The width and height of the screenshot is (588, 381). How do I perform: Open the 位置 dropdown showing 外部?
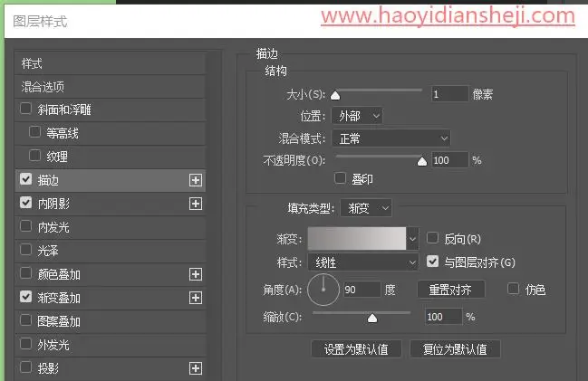(357, 116)
